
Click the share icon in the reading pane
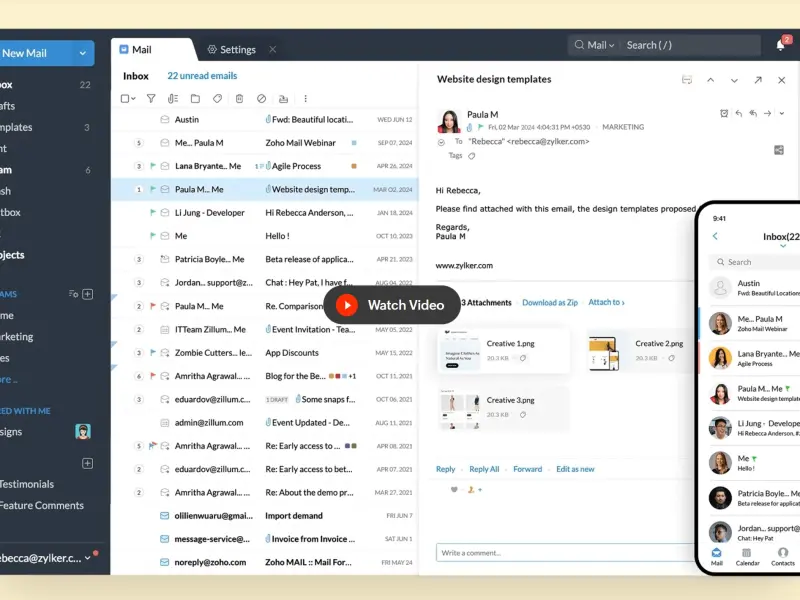click(779, 150)
